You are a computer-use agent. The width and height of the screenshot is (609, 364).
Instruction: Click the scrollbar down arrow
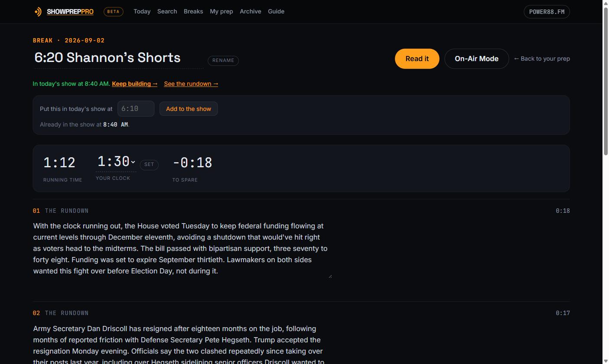pyautogui.click(x=606, y=361)
